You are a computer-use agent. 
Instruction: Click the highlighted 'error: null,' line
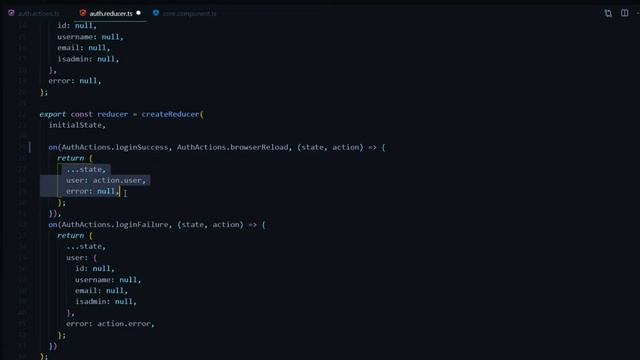(92, 191)
